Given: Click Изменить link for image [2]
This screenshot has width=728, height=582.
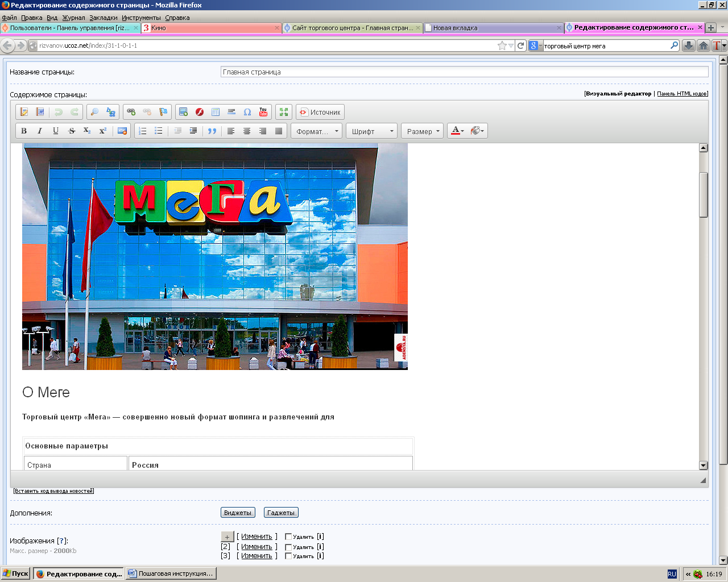Looking at the screenshot, I should point(257,547).
